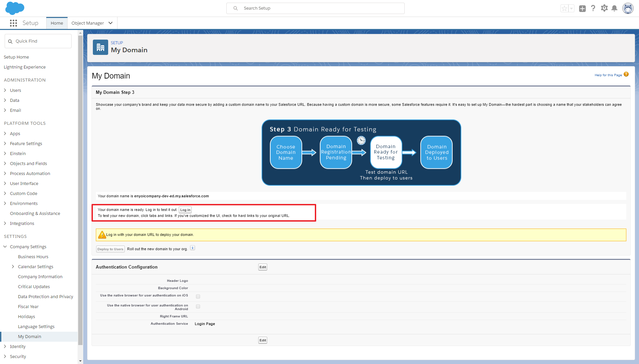Screen dimensions: 639x364
Task: Click sidebar scroll down arrow
Action: point(80,361)
